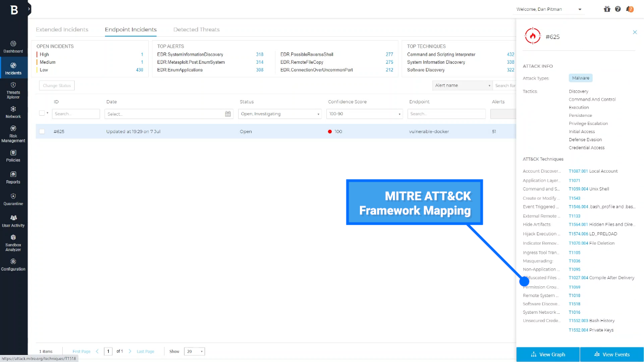
Task: Click the High open incidents count
Action: pos(142,55)
